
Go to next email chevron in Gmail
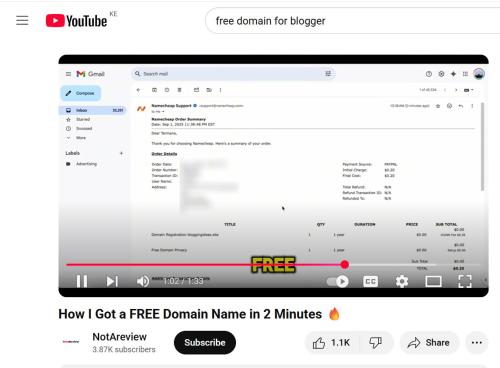456,90
